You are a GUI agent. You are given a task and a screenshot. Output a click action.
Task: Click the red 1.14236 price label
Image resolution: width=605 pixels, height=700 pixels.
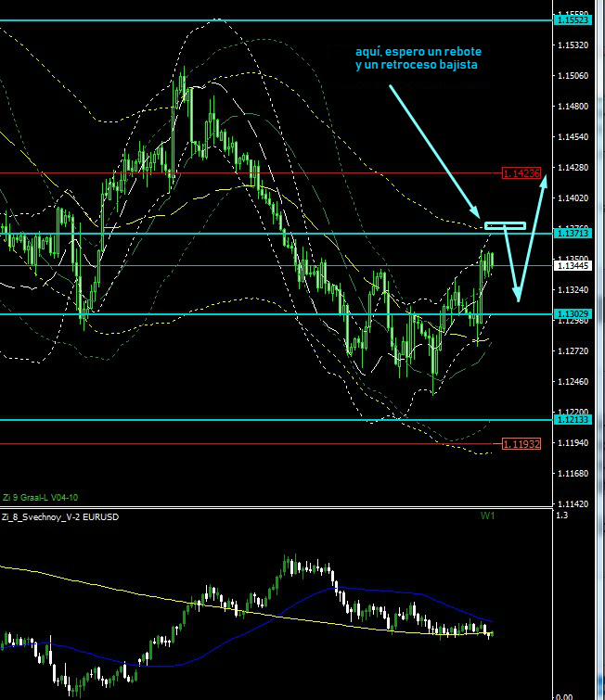click(520, 172)
